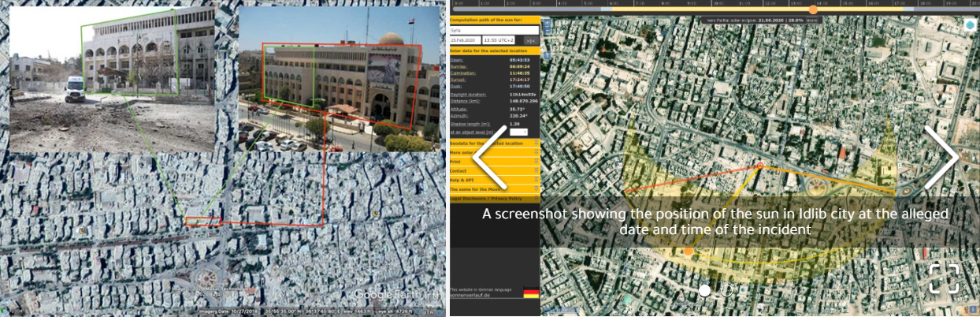This screenshot has height=317, width=980.
Task: Go to the previous slide with left arrow
Action: click(x=488, y=158)
